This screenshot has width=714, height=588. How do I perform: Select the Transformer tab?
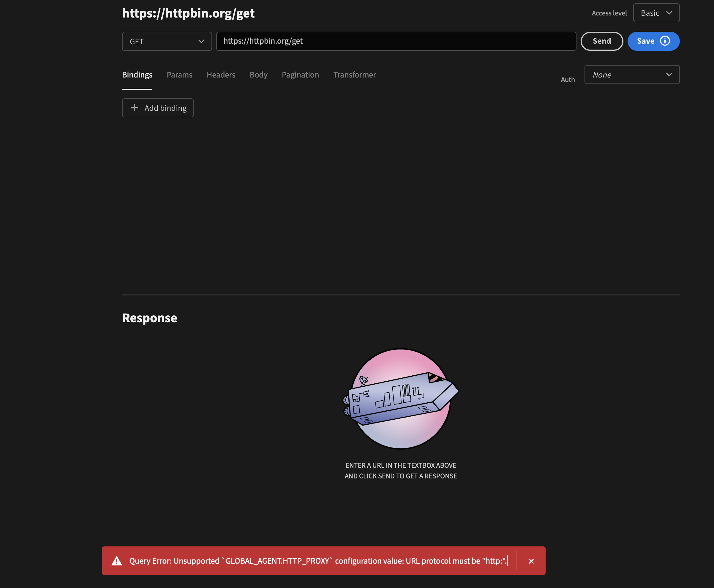pyautogui.click(x=354, y=75)
